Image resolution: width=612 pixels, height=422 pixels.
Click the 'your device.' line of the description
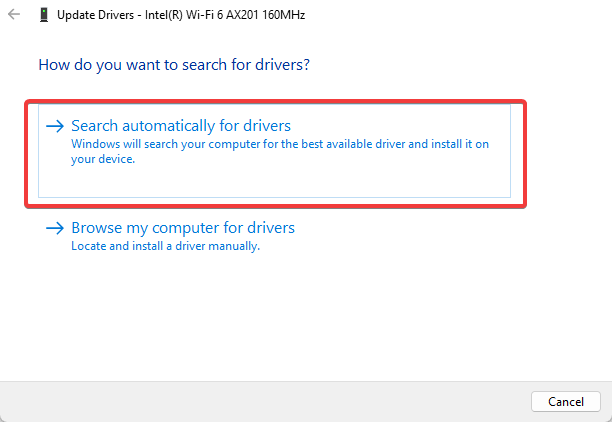[103, 159]
